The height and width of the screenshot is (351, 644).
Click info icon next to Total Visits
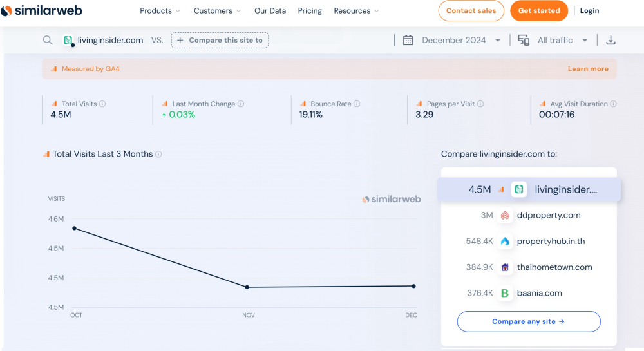pos(102,104)
